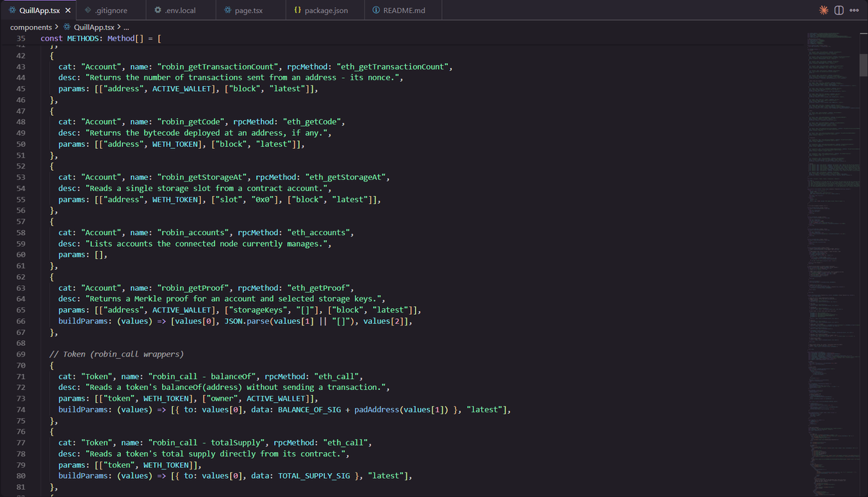This screenshot has width=868, height=497.
Task: Click the "robin_getProof" string
Action: pyautogui.click(x=188, y=288)
